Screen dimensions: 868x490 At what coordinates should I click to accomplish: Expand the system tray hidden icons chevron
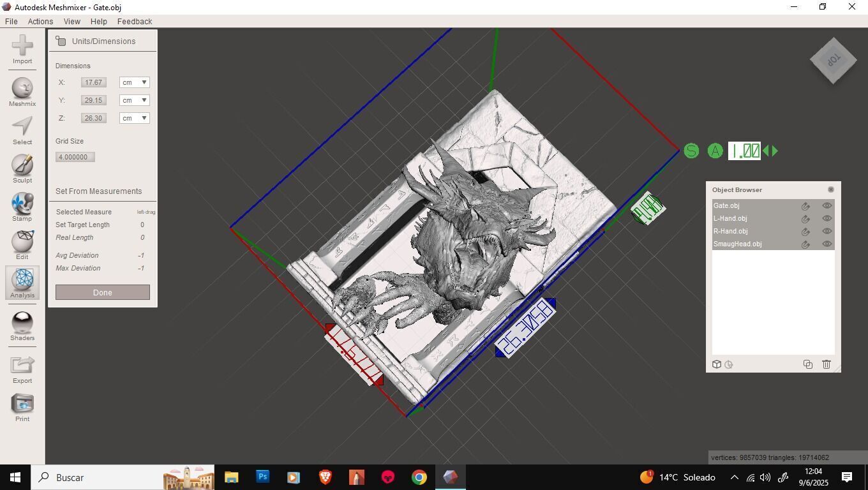734,477
